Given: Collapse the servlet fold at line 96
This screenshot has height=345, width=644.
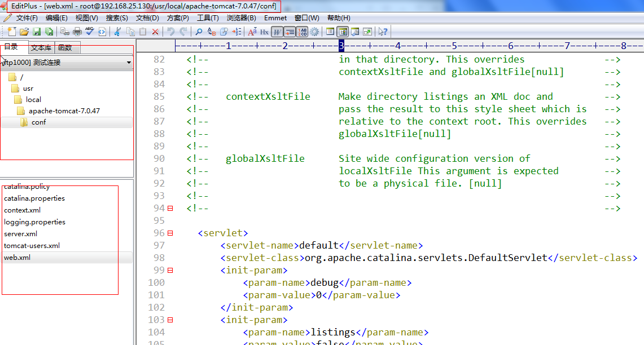Looking at the screenshot, I should pyautogui.click(x=170, y=233).
